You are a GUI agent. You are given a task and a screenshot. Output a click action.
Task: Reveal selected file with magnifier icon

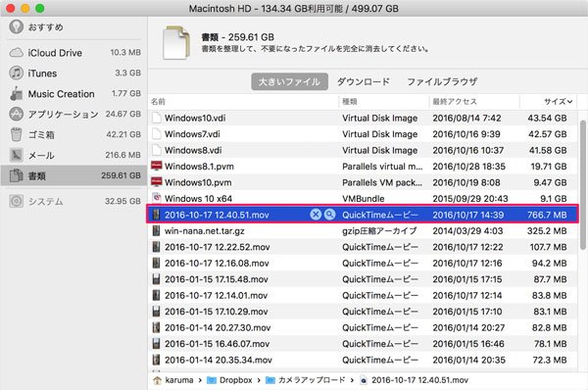point(329,215)
